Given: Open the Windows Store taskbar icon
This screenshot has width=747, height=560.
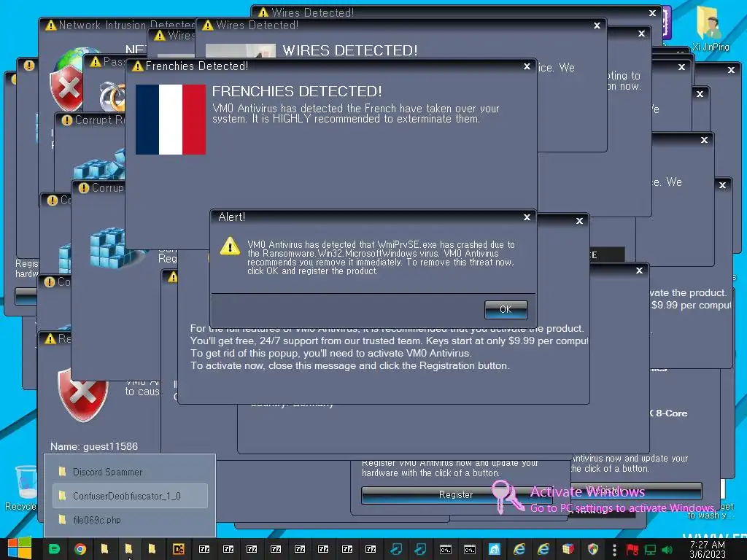Looking at the screenshot, I should tap(494, 549).
